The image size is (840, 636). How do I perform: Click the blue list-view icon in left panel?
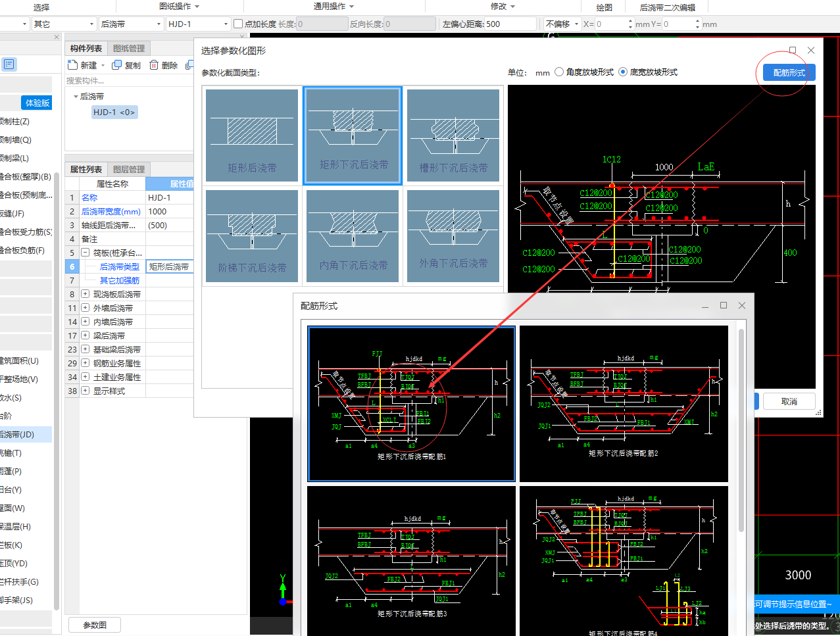click(9, 64)
